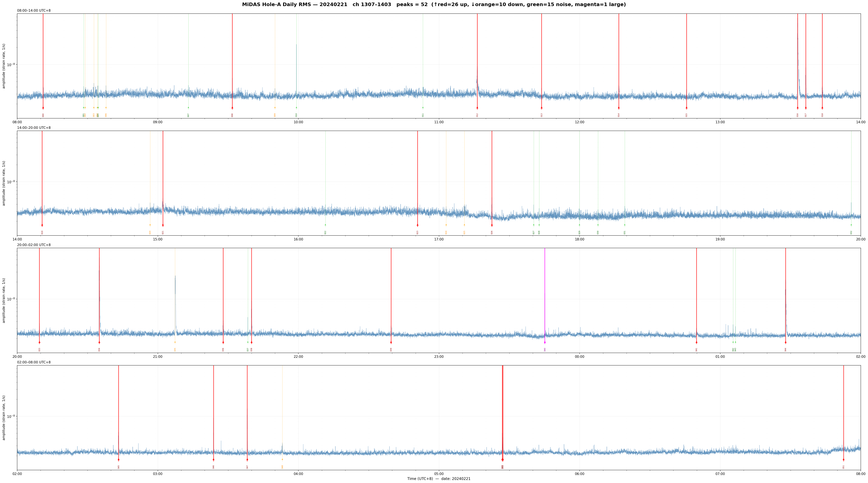Select the 19:00 time tick label

click(x=720, y=239)
